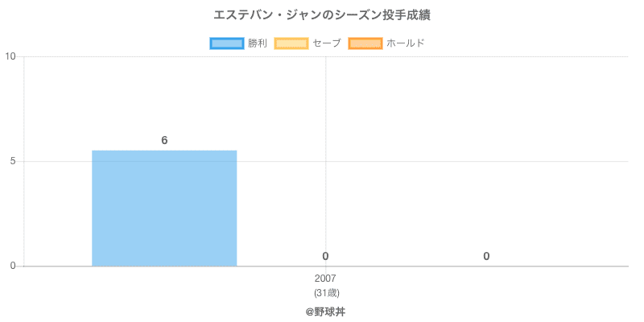Click the orange ホールド legend swatch
This screenshot has width=644, height=322.
pyautogui.click(x=365, y=43)
